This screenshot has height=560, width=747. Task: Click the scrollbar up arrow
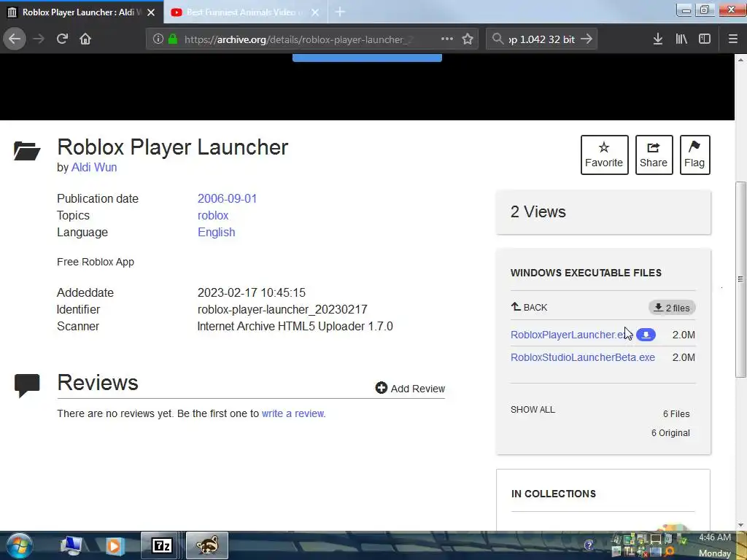click(740, 60)
